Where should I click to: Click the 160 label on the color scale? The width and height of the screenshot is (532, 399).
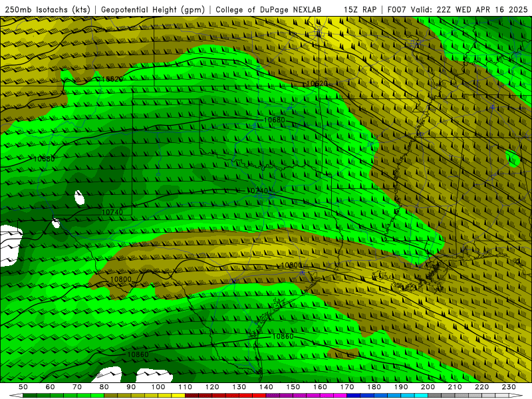[x=320, y=387]
